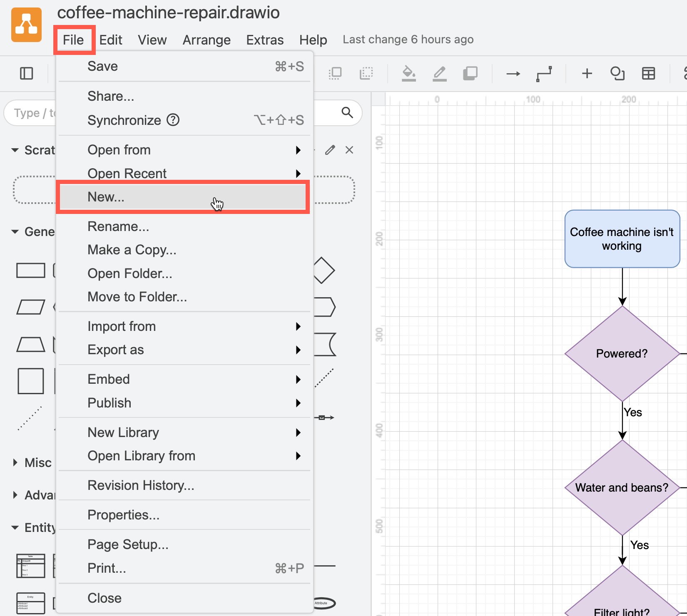Screen dimensions: 687x616
Task: Choose New... in the File menu
Action: coord(184,197)
